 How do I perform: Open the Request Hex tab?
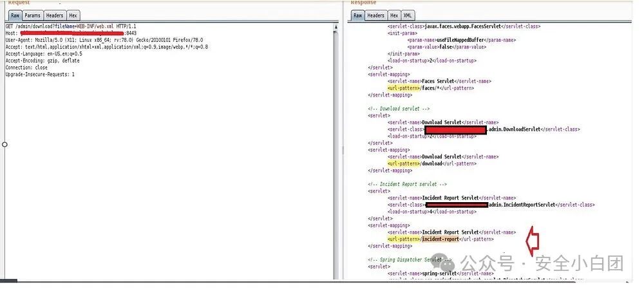pos(73,15)
